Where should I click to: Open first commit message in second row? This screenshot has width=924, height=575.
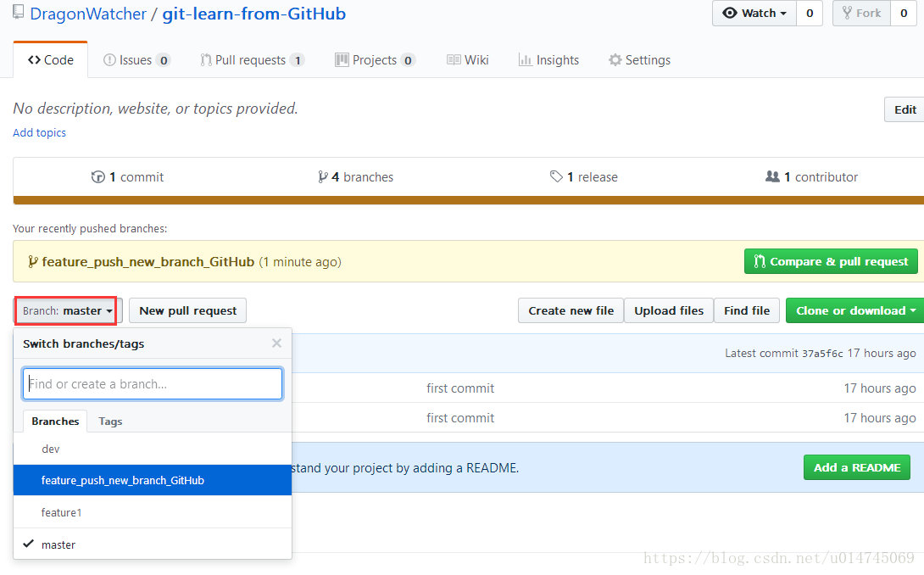(460, 417)
